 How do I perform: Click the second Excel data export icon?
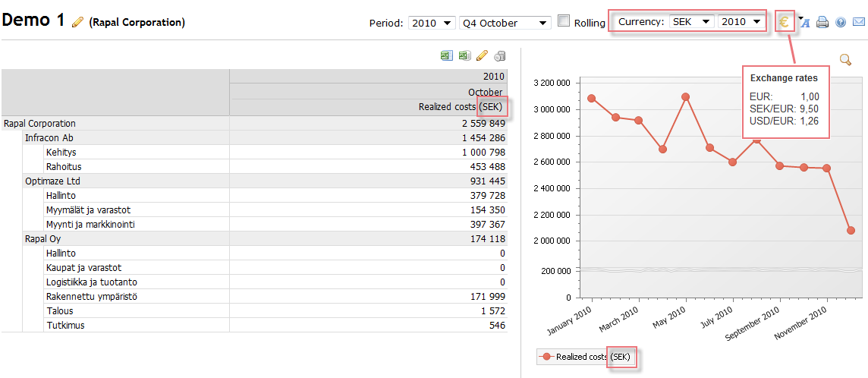click(x=464, y=56)
